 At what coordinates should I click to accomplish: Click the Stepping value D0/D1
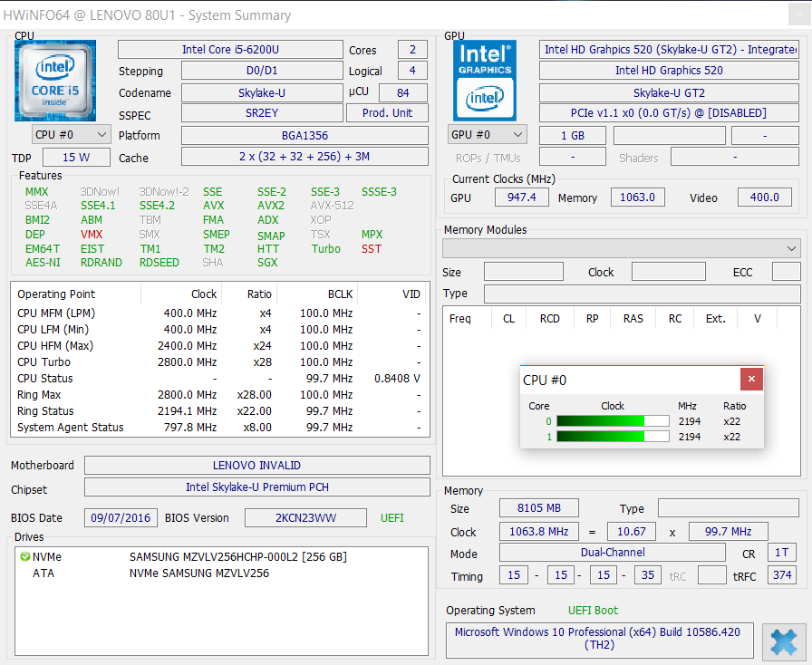click(x=262, y=71)
